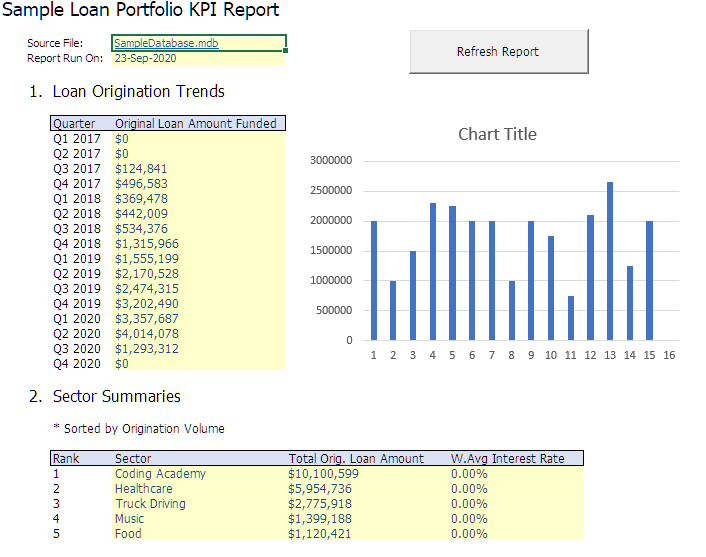
Task: Click the 3000000 axis label in chart
Action: (331, 160)
